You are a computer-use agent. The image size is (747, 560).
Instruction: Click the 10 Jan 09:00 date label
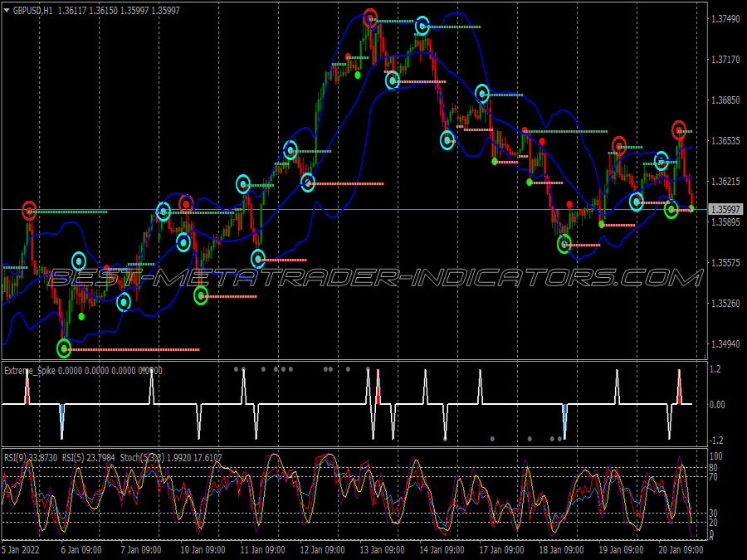pyautogui.click(x=203, y=550)
